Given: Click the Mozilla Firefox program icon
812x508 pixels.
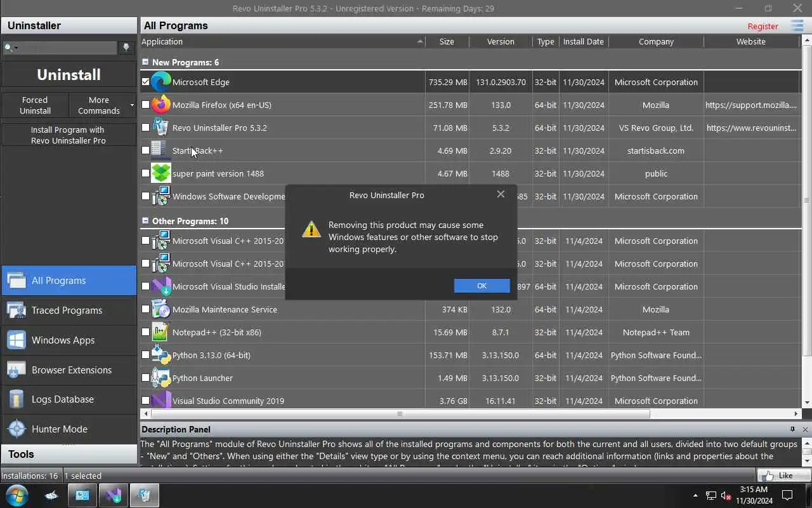Looking at the screenshot, I should pos(161,105).
